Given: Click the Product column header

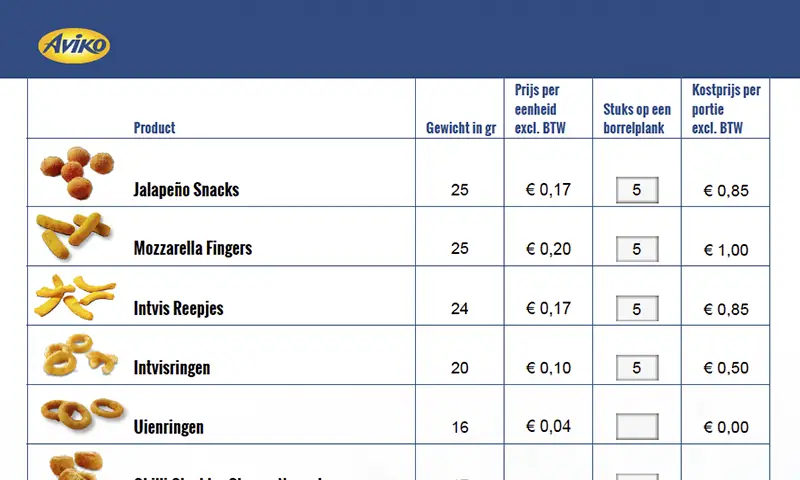Looking at the screenshot, I should [155, 128].
